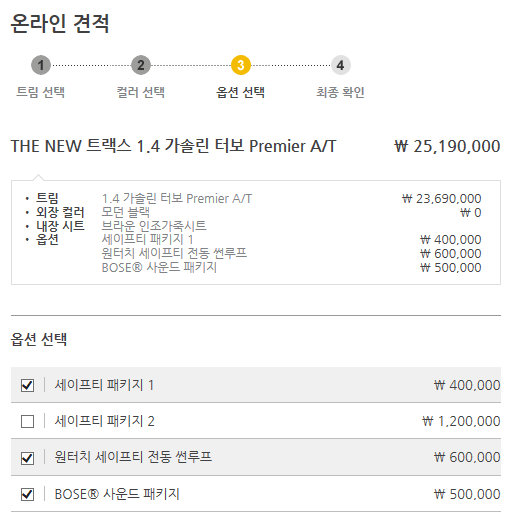Image resolution: width=511 pixels, height=522 pixels.
Task: Jump to 최종 확인 step label
Action: [x=340, y=92]
